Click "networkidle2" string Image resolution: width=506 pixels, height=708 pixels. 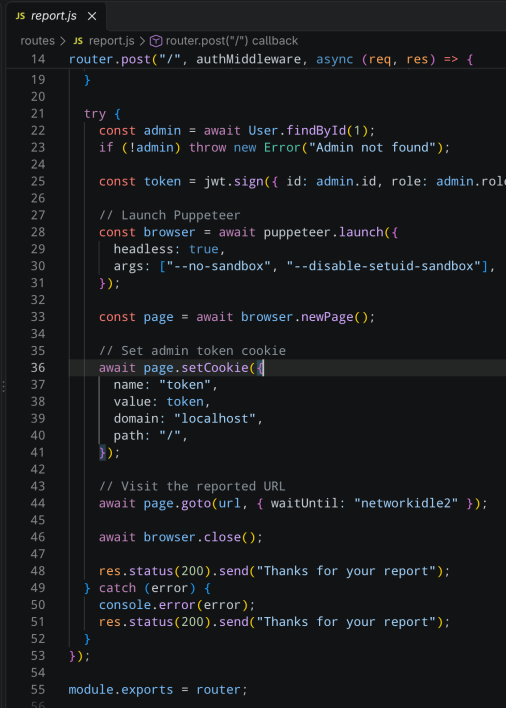pyautogui.click(x=406, y=503)
